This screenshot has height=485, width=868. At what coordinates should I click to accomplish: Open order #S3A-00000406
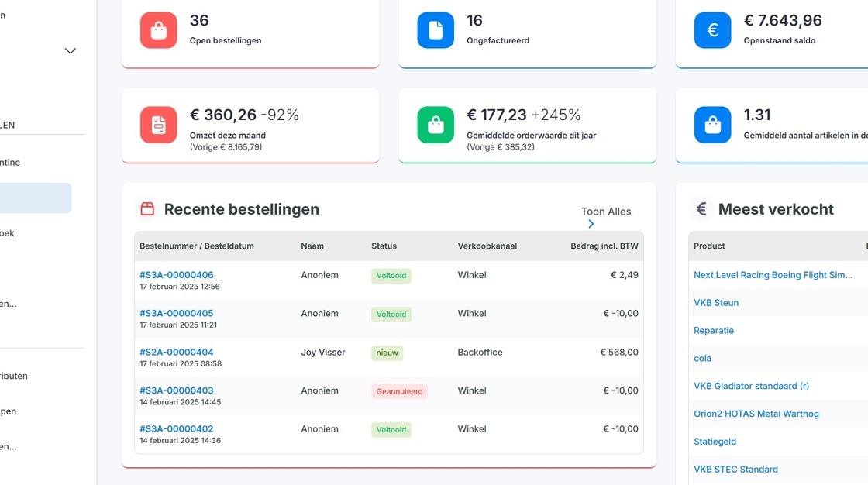176,274
